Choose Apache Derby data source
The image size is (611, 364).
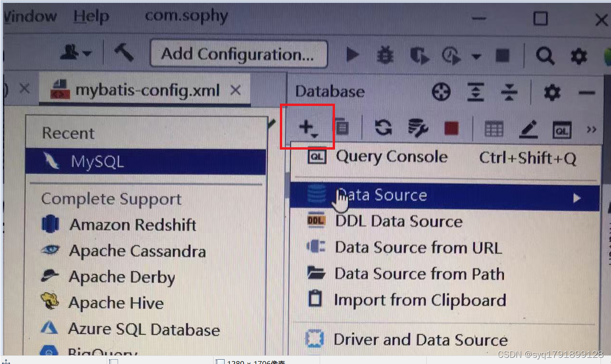146,277
